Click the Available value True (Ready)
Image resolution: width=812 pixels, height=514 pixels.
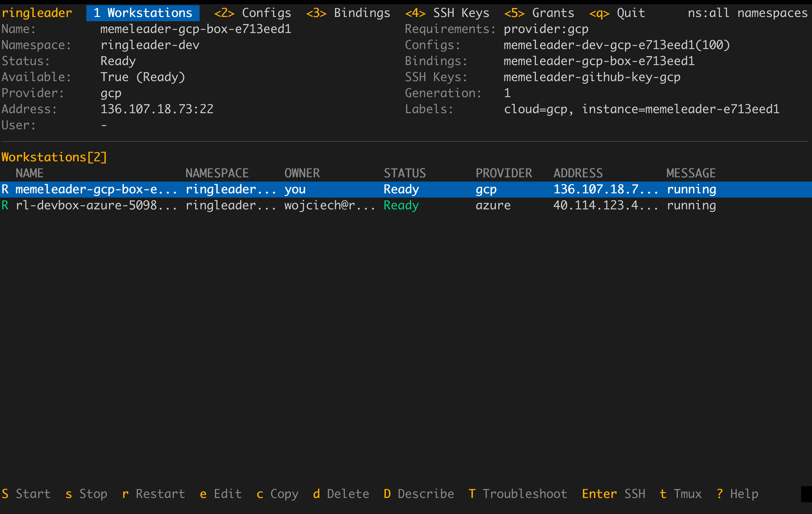point(143,77)
